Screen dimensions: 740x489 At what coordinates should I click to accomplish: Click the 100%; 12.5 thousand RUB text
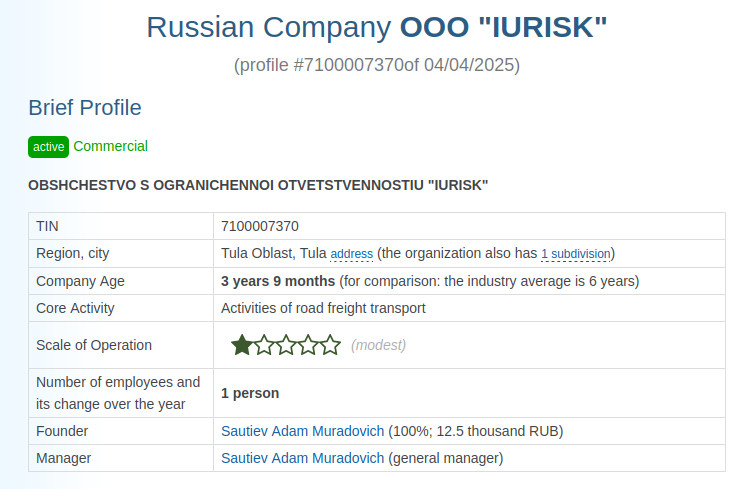[476, 431]
